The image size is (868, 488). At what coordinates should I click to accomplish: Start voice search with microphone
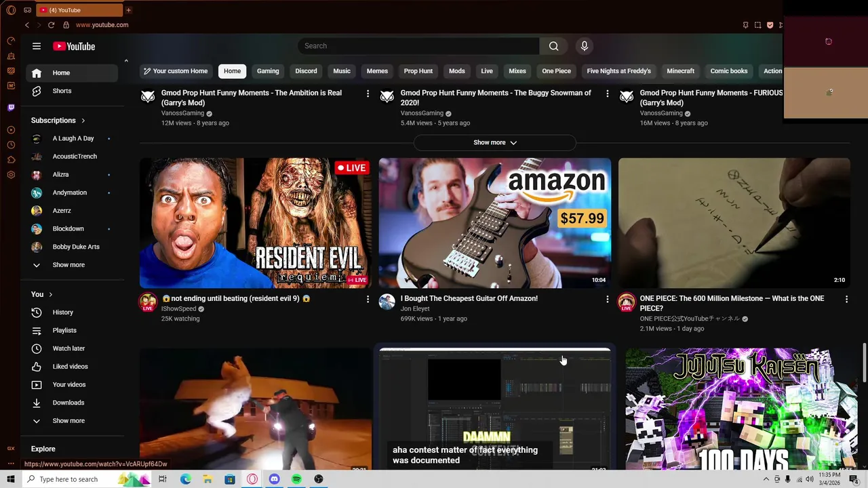[585, 46]
